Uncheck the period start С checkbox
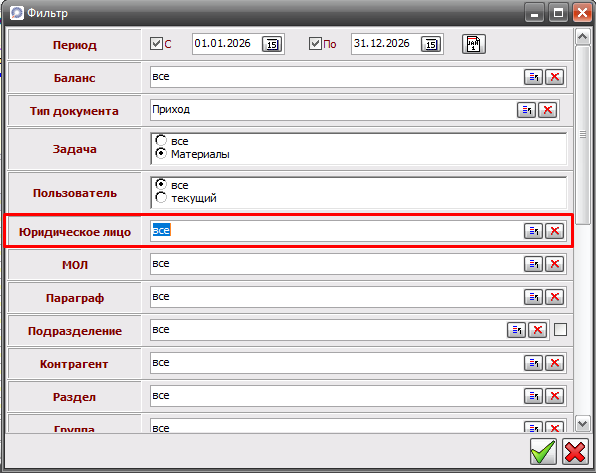The height and width of the screenshot is (473, 596). pos(156,44)
